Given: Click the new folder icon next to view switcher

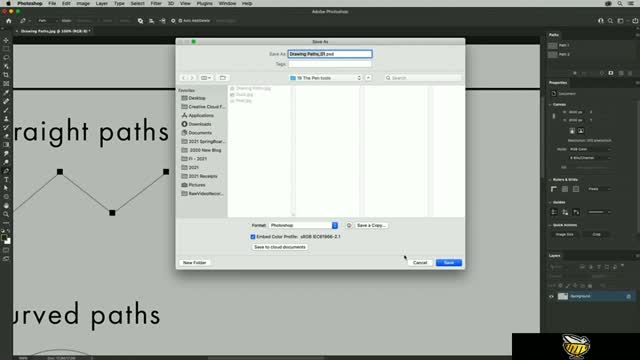Looking at the screenshot, I should (222, 78).
